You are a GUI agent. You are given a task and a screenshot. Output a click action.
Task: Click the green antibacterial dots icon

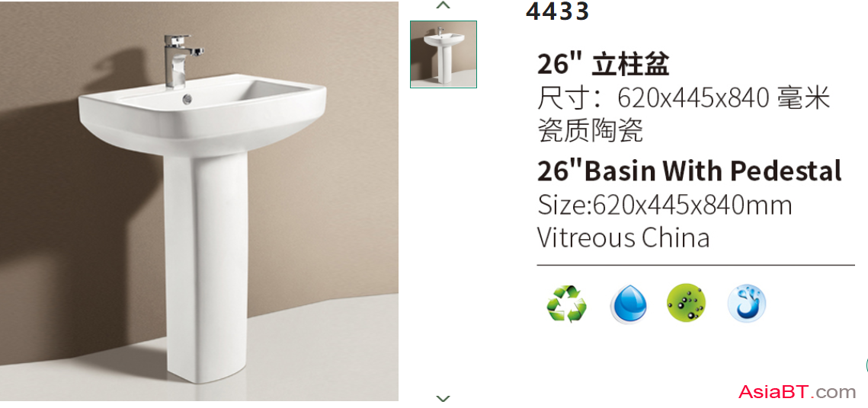pyautogui.click(x=687, y=304)
